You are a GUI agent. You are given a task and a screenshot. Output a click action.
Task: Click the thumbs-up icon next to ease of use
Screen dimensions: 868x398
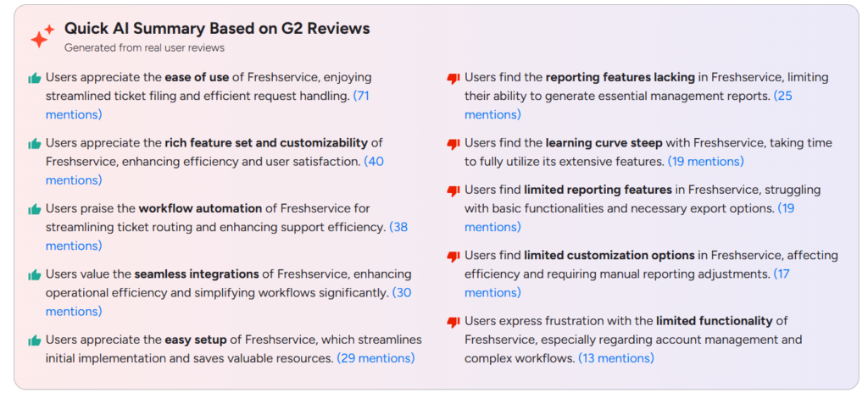pyautogui.click(x=35, y=79)
